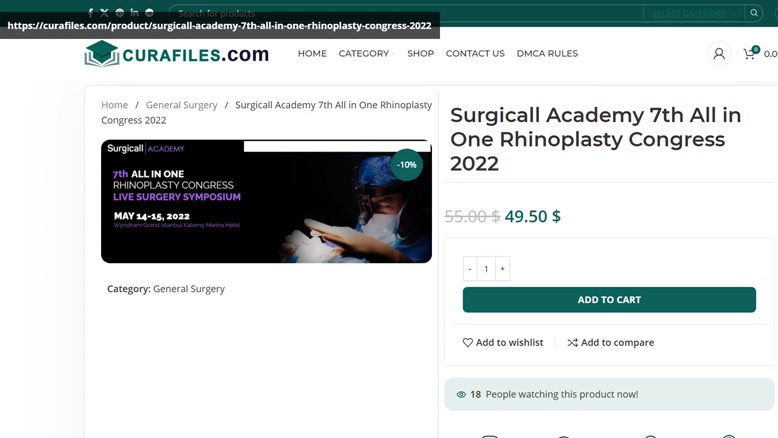The height and width of the screenshot is (438, 778).
Task: Open the LinkedIn social icon
Action: (134, 12)
